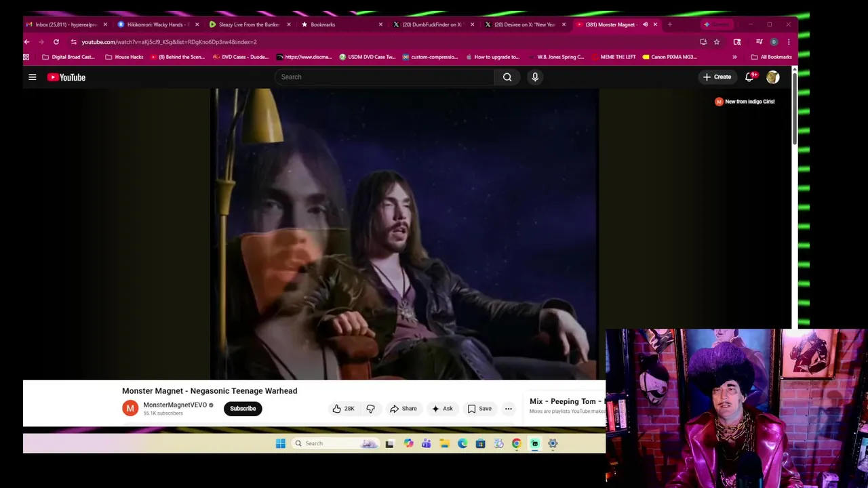Open House Hacks bookmark folder
Screen dimensions: 868x488
tap(124, 57)
